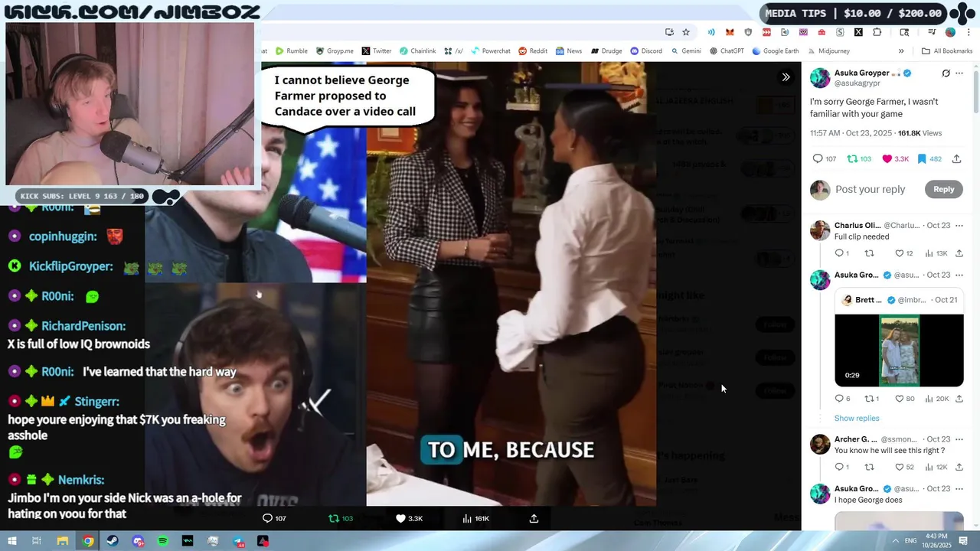Open File Explorer from the taskbar
This screenshot has width=980, height=551.
point(63,541)
